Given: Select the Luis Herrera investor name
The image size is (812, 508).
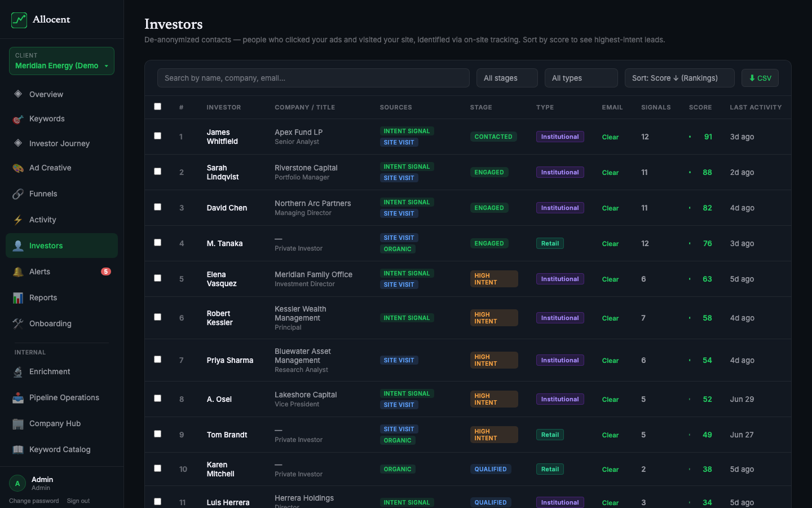Looking at the screenshot, I should [228, 502].
